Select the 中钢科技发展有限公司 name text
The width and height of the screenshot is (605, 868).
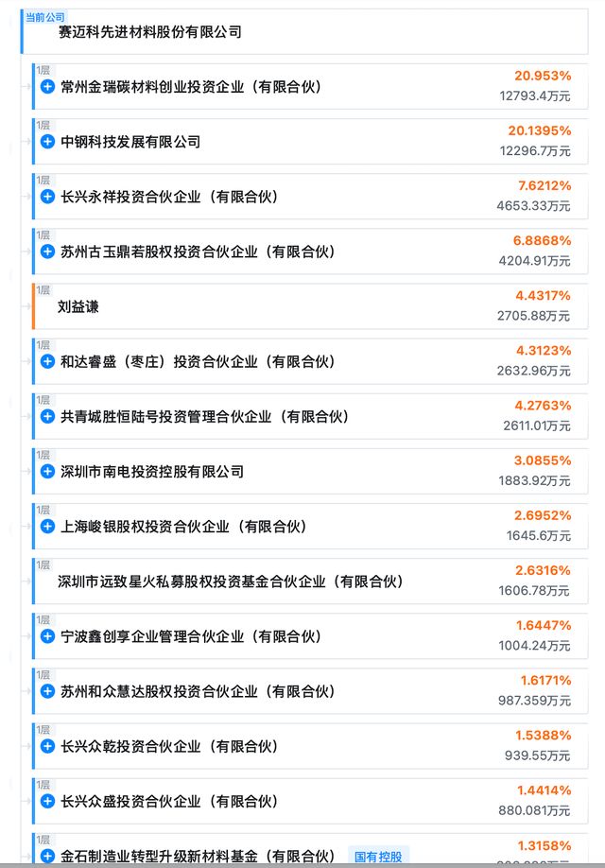point(130,142)
